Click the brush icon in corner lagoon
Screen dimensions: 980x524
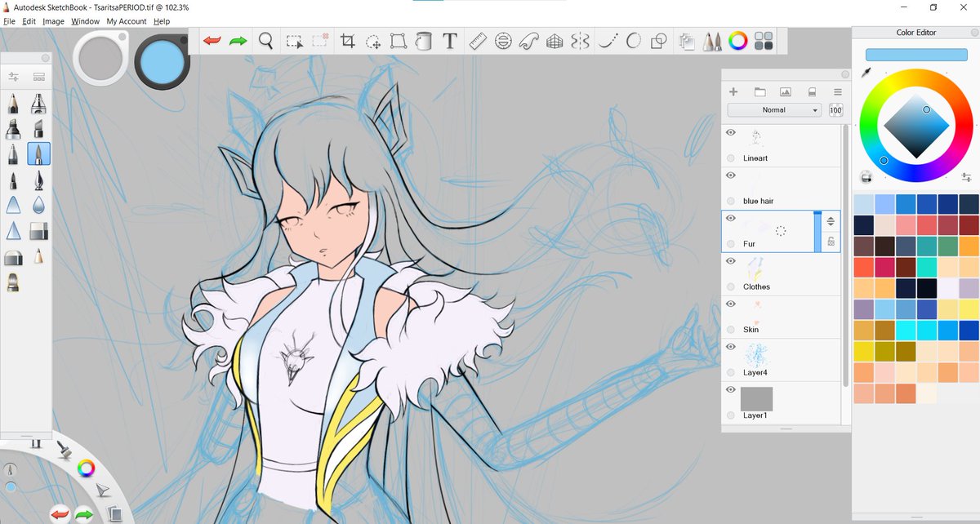pos(64,449)
